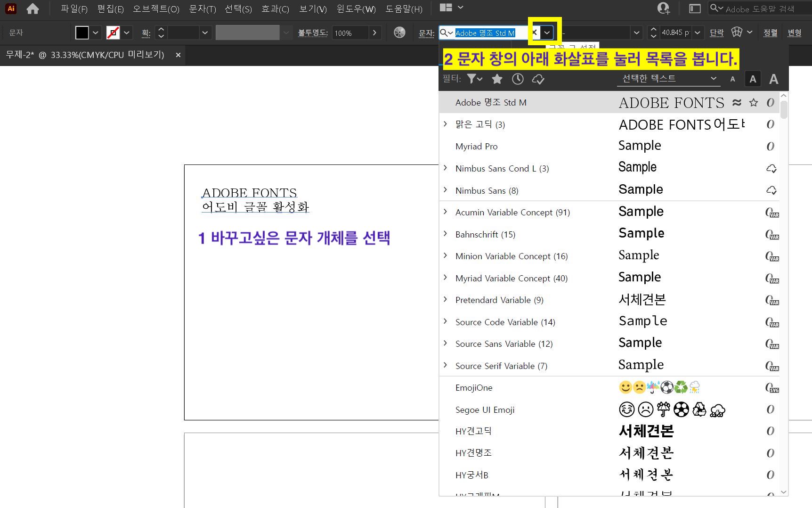Image resolution: width=812 pixels, height=508 pixels.
Task: Click the stroke color swatch with red slash
Action: (113, 33)
